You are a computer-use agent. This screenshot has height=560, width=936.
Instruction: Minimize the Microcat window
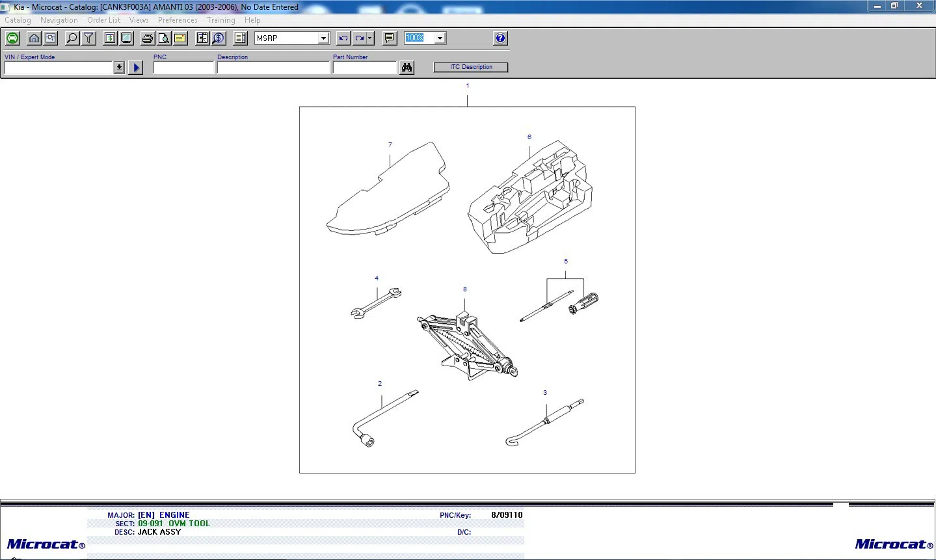click(878, 6)
